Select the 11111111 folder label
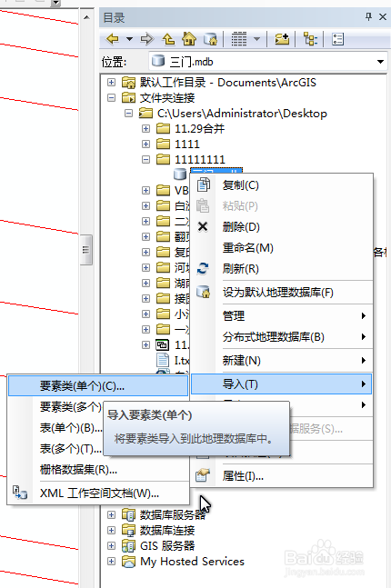391x588 pixels. tap(200, 159)
